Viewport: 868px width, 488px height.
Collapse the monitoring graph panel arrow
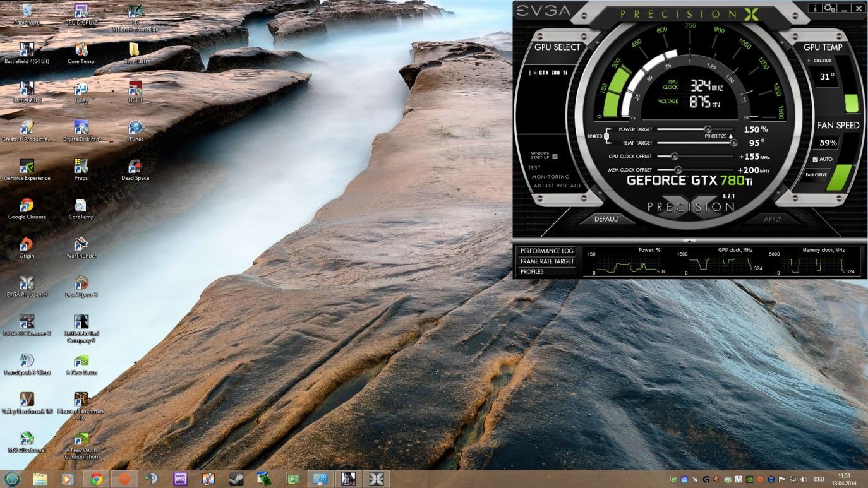pos(690,241)
